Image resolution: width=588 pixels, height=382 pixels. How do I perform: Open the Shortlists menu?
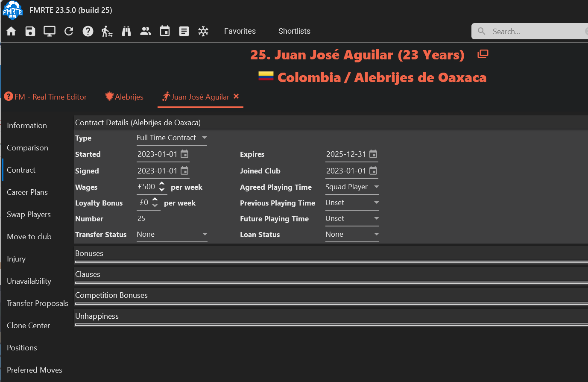tap(294, 31)
